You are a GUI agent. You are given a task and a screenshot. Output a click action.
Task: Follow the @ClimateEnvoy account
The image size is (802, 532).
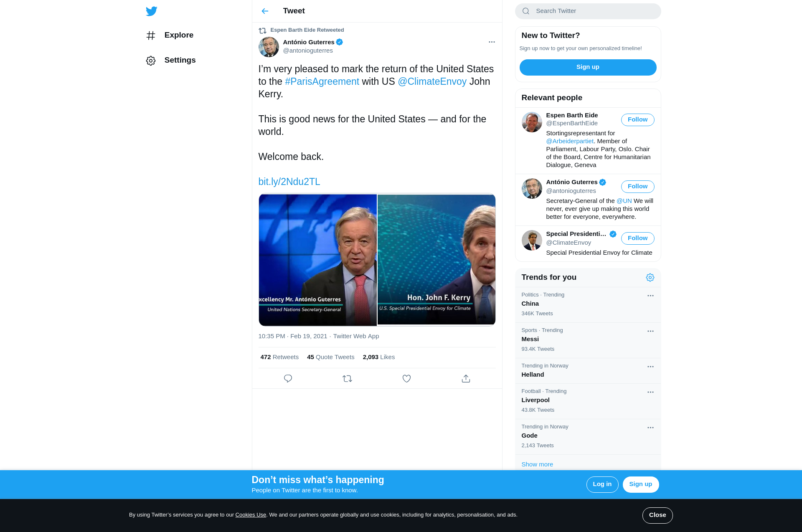[637, 238]
